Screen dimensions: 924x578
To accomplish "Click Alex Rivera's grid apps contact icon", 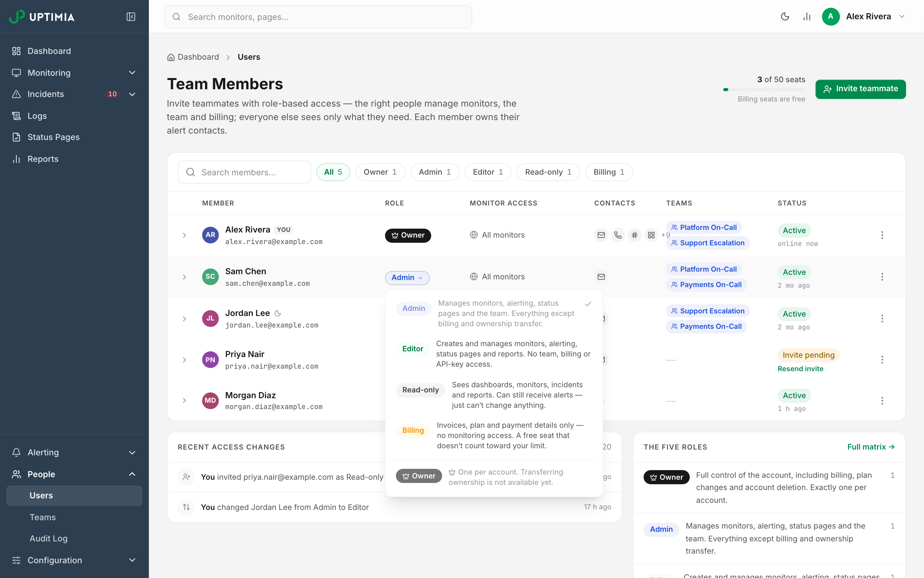I will pos(651,235).
